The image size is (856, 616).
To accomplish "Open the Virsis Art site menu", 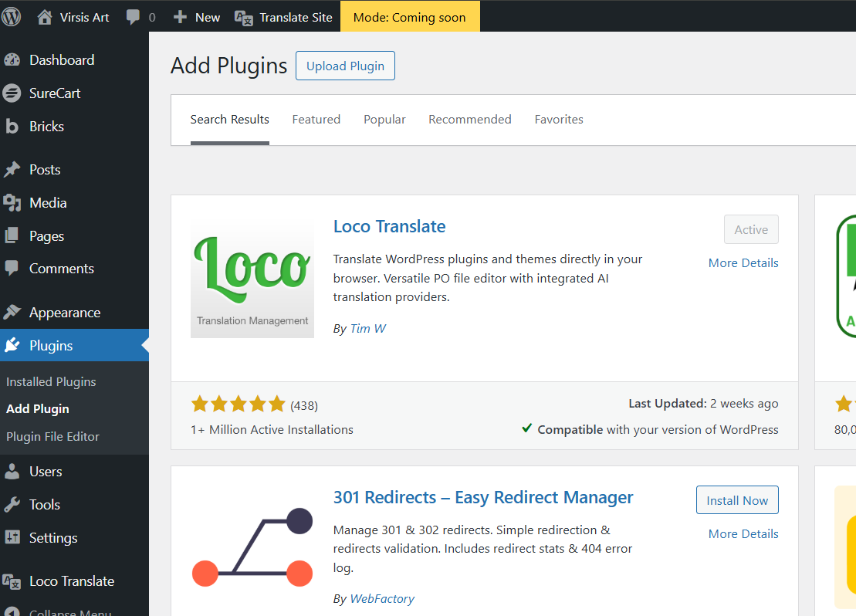I will [74, 17].
